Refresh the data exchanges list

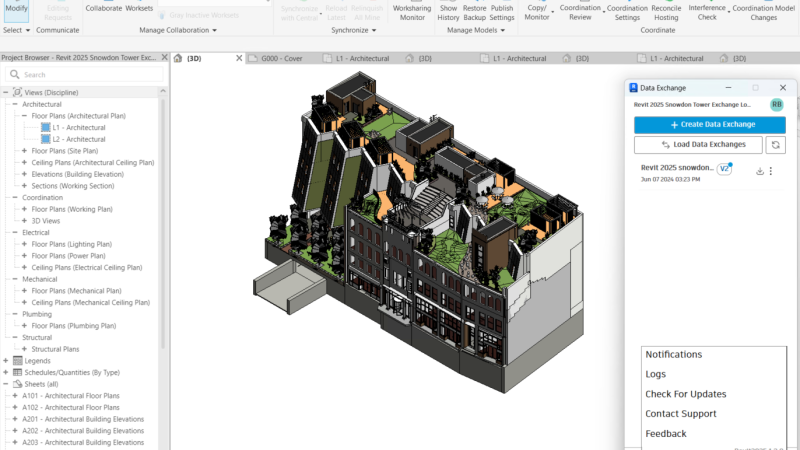tap(776, 145)
